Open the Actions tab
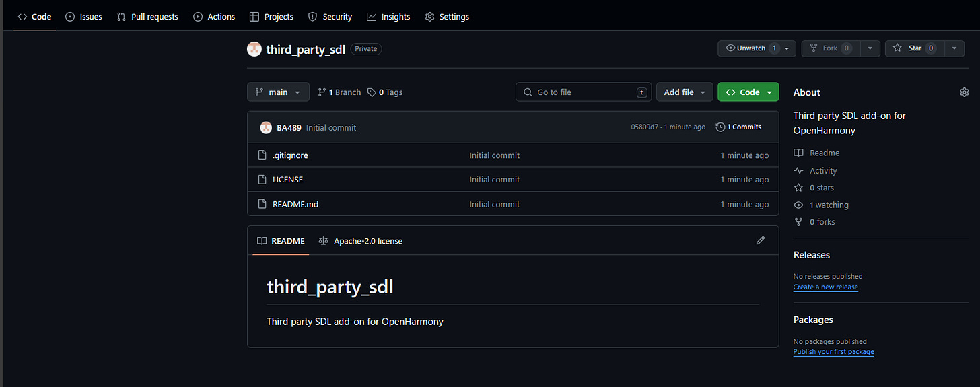 (x=214, y=17)
